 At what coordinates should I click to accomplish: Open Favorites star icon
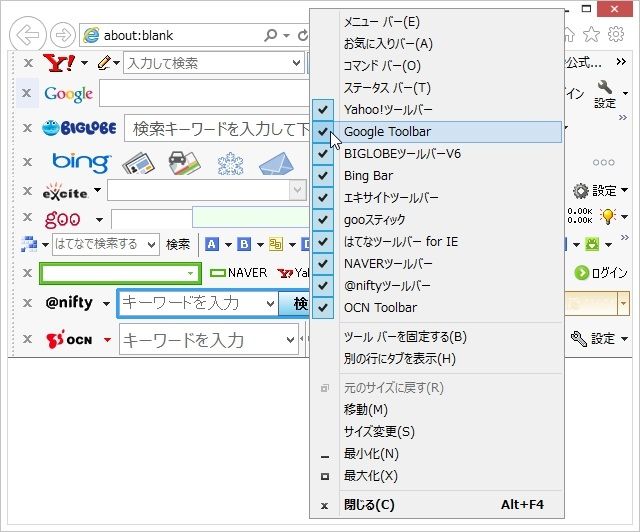click(x=591, y=34)
